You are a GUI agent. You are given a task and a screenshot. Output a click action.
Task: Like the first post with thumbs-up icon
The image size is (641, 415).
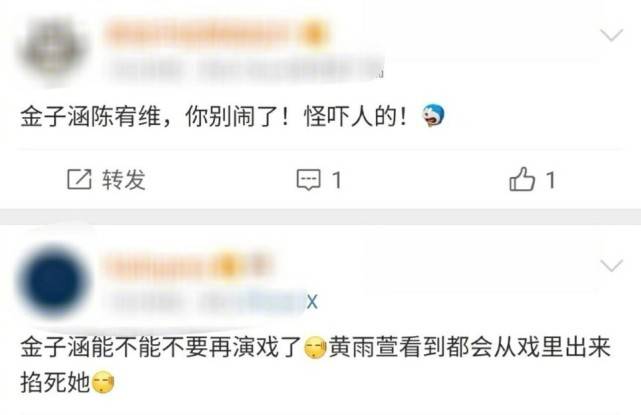coord(522,179)
